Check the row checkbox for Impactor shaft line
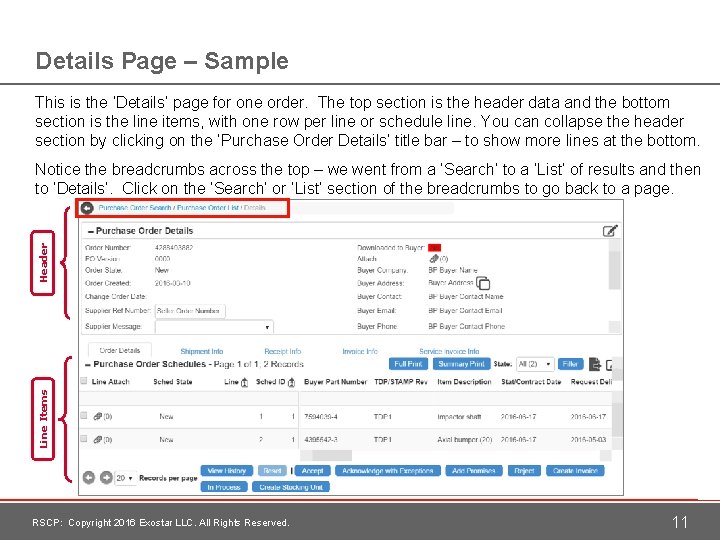The image size is (720, 540). point(84,416)
